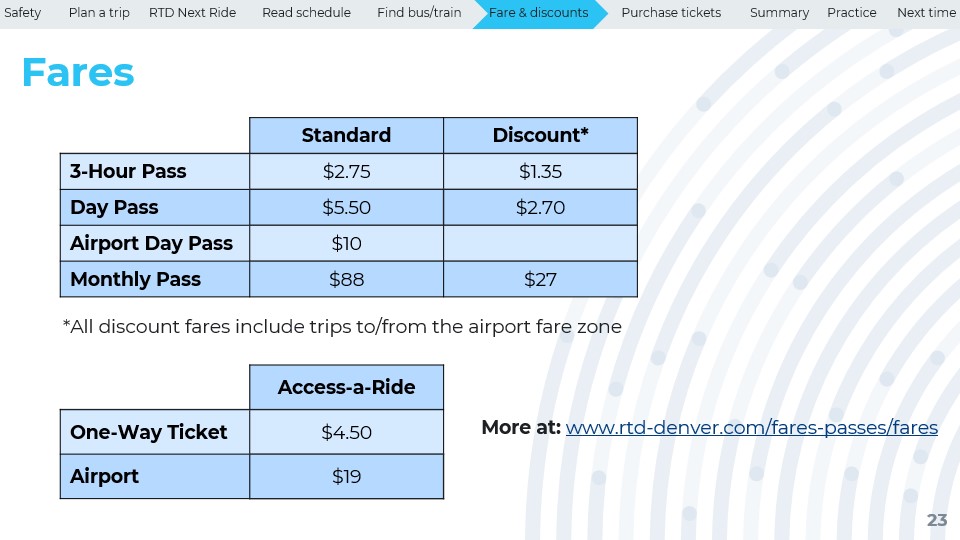
Task: Open the Read schedule section
Action: click(x=306, y=13)
